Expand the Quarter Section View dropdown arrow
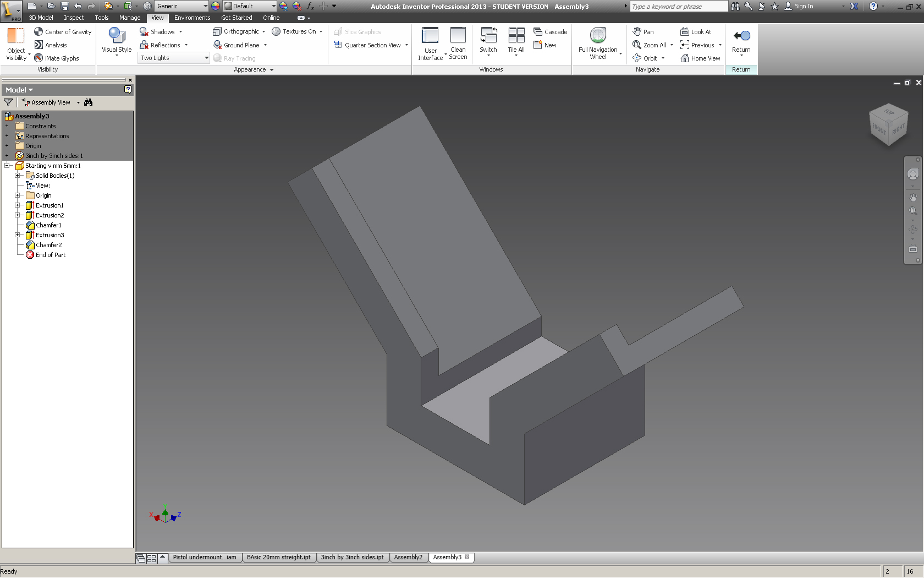This screenshot has height=578, width=924. pyautogui.click(x=406, y=45)
